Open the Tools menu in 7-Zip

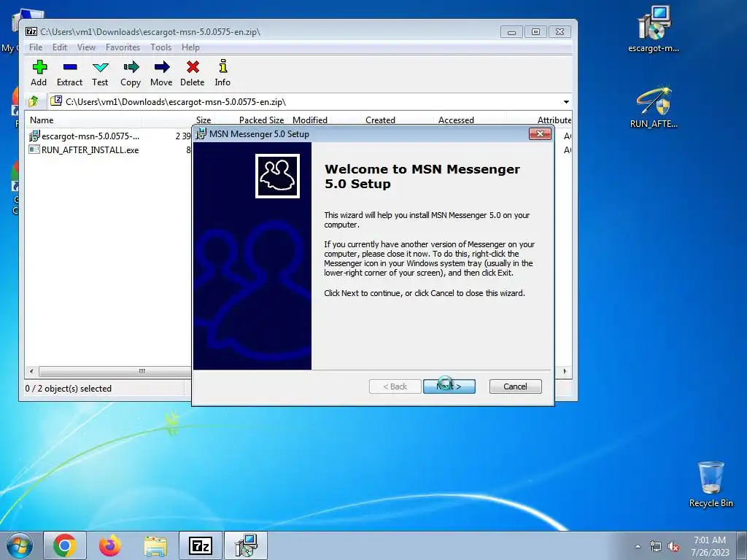click(160, 47)
